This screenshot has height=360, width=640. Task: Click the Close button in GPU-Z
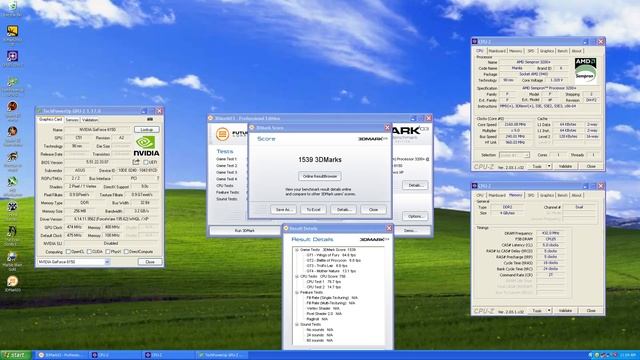[150, 262]
